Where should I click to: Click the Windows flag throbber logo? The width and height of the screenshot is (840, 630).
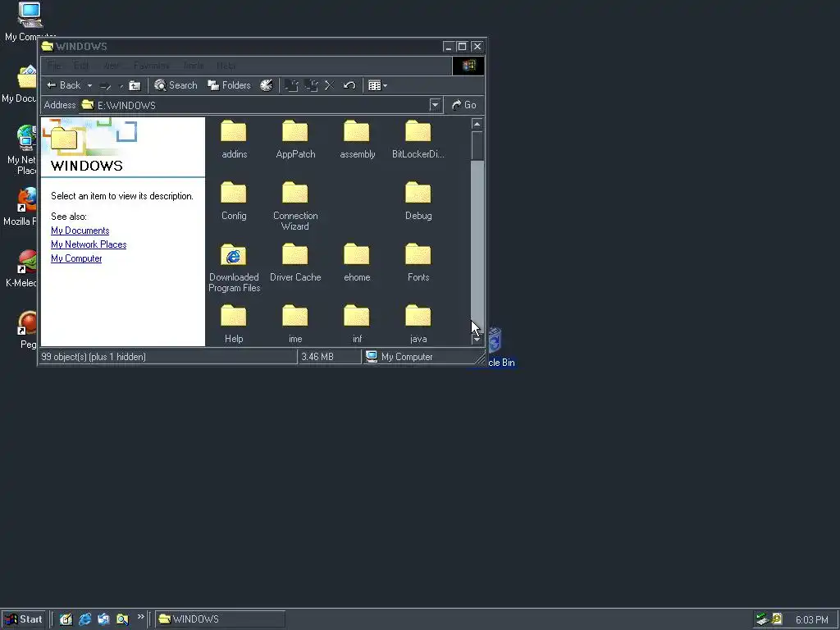click(x=468, y=66)
